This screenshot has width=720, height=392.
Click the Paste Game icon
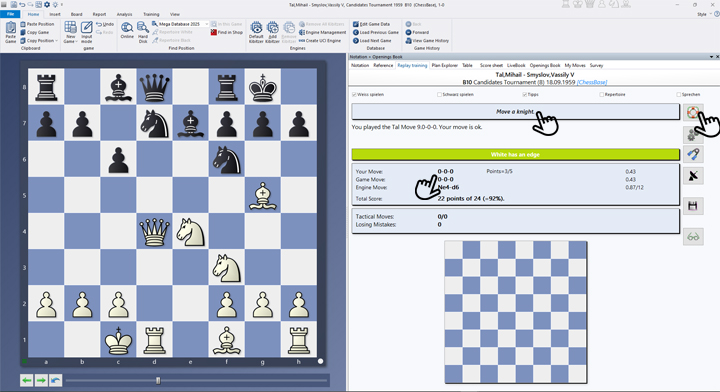pyautogui.click(x=10, y=32)
